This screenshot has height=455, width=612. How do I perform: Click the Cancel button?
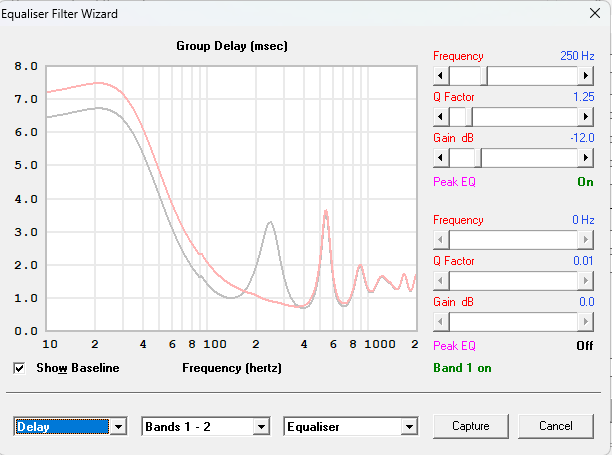click(x=556, y=426)
